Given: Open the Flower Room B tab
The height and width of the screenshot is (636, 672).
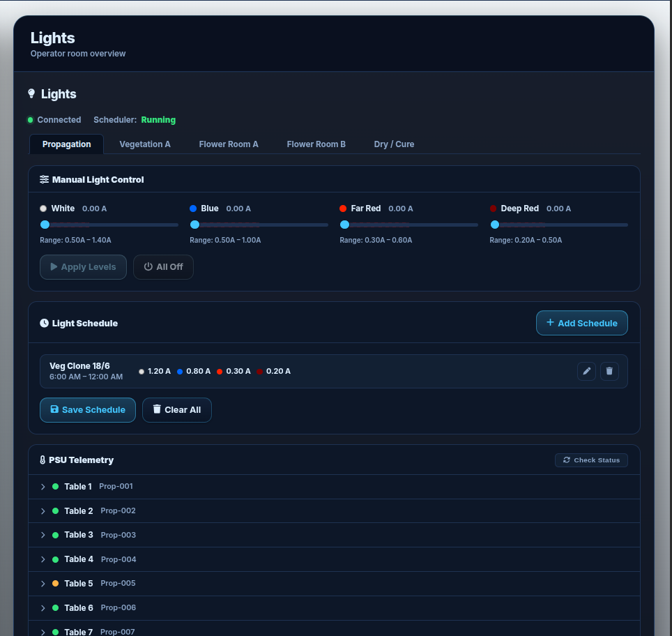Looking at the screenshot, I should tap(316, 144).
